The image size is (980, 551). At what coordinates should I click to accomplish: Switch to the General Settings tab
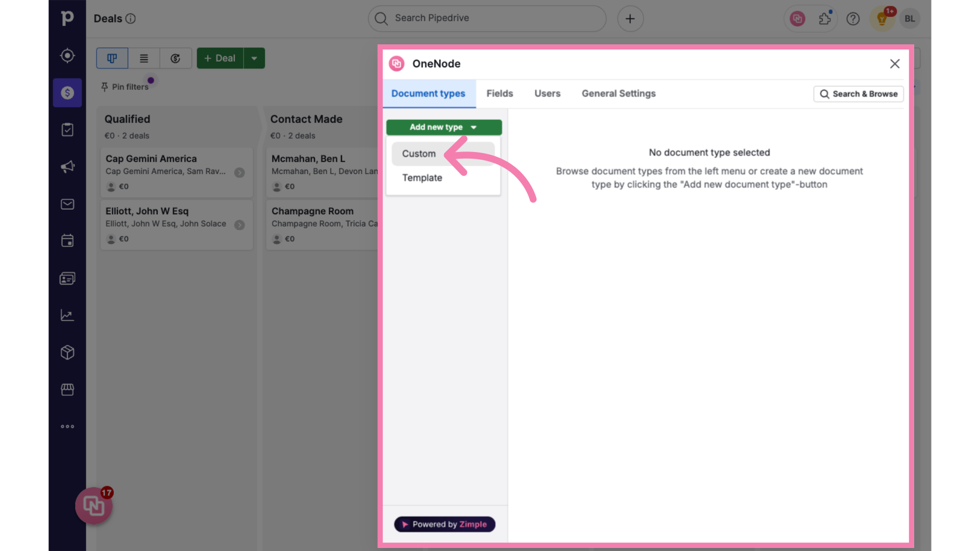[x=618, y=93]
